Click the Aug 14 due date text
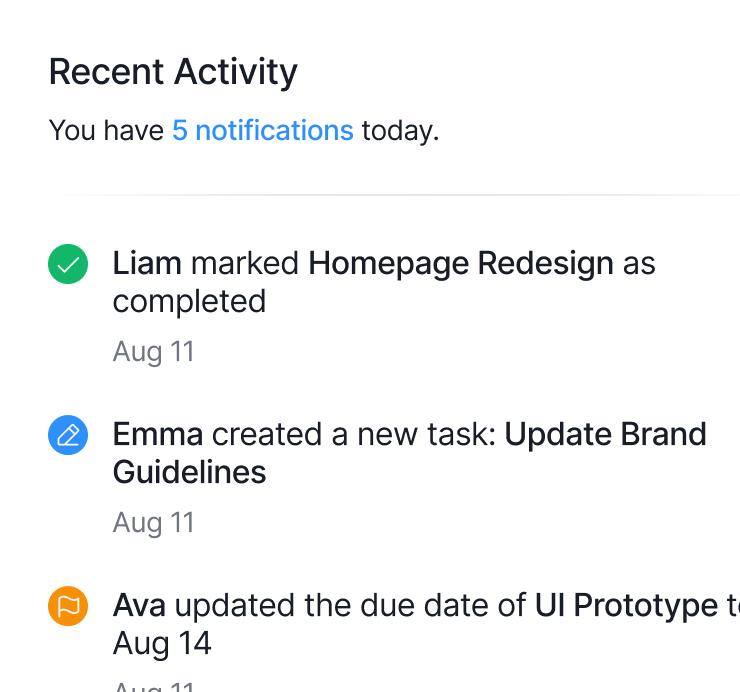 pos(162,643)
